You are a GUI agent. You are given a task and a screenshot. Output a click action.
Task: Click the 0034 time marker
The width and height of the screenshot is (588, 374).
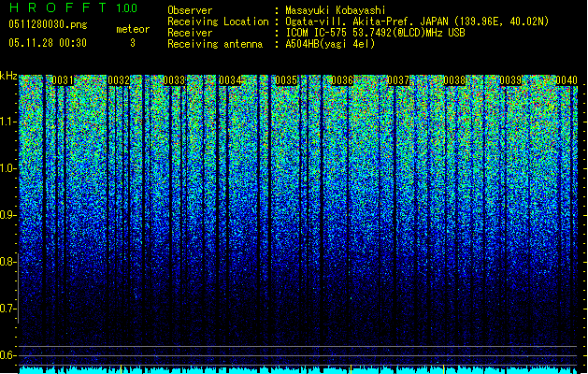click(x=230, y=80)
